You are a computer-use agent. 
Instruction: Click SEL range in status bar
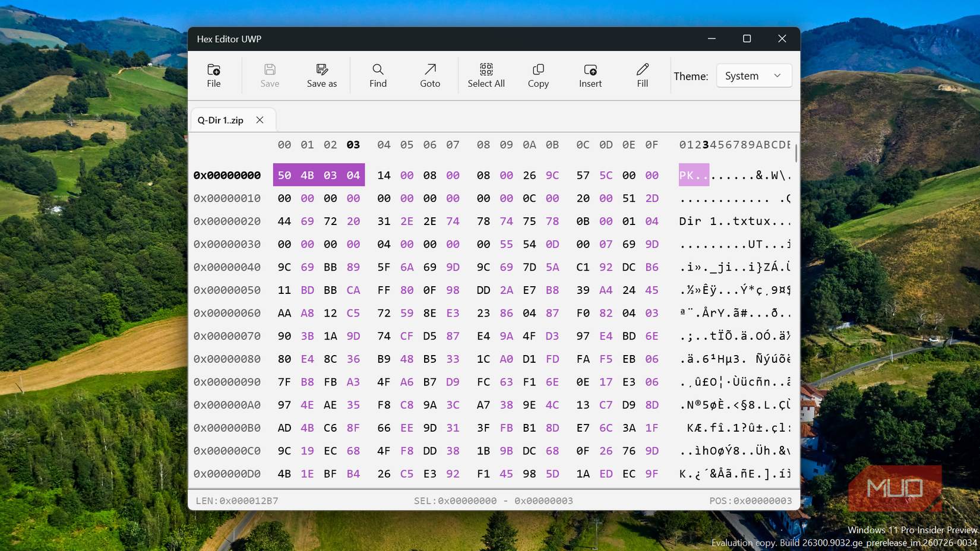pyautogui.click(x=494, y=501)
